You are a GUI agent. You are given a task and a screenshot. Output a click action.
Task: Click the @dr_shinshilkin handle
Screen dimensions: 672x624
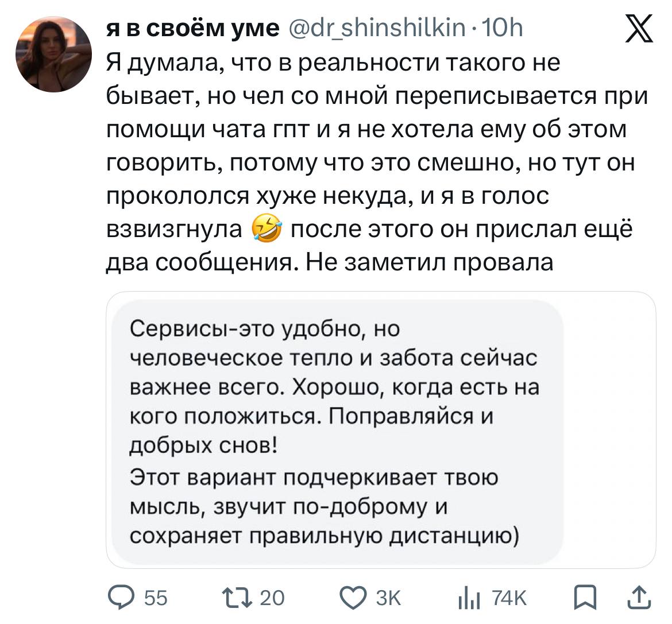(377, 28)
